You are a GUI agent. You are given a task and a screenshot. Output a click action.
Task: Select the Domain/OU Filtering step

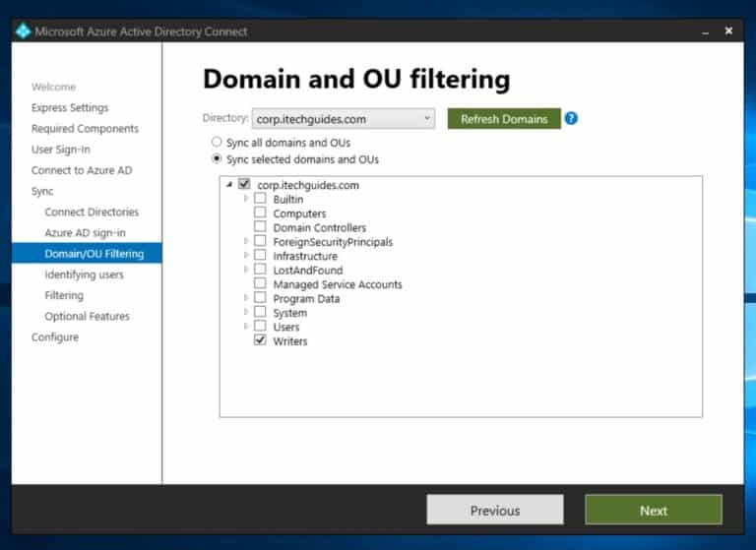click(87, 254)
